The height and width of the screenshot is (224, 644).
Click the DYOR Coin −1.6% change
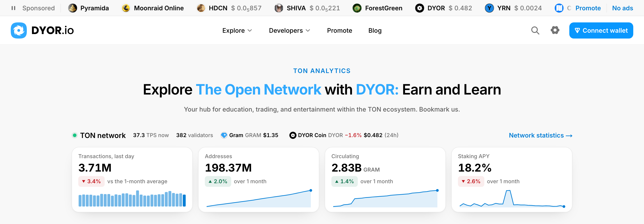coord(353,135)
